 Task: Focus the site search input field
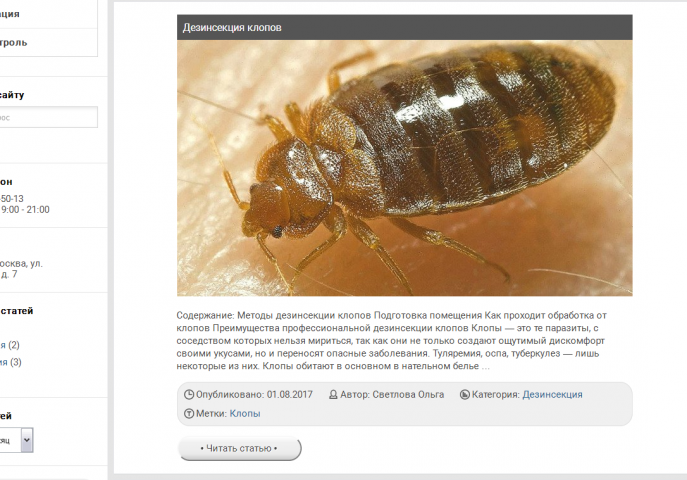tap(48, 117)
